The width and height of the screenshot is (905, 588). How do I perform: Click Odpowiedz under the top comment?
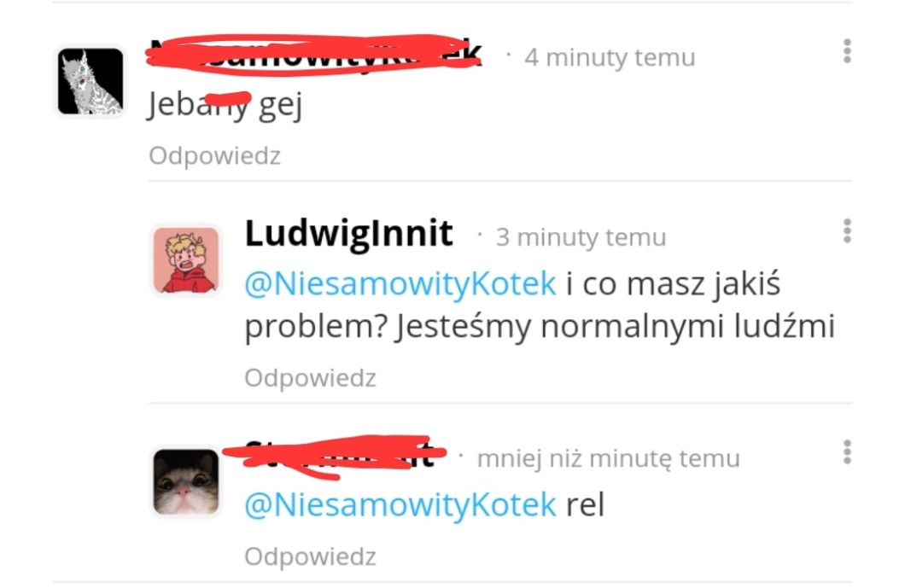[214, 156]
